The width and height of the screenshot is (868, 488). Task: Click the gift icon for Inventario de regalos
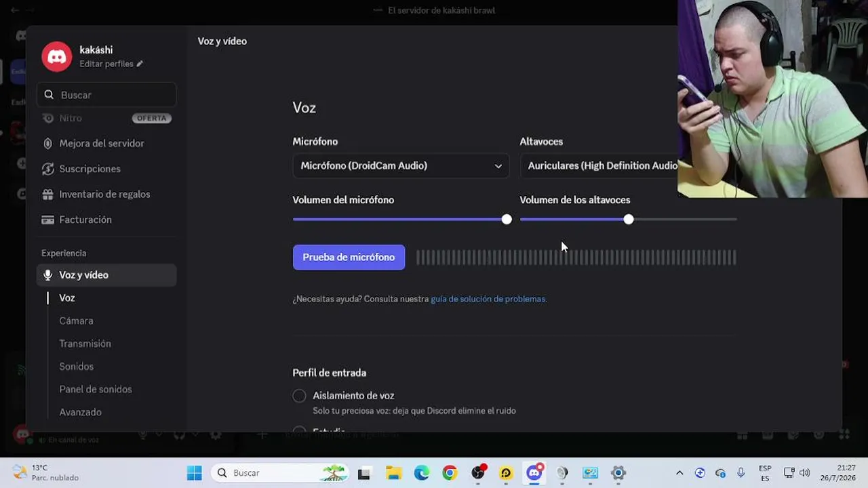[47, 195]
